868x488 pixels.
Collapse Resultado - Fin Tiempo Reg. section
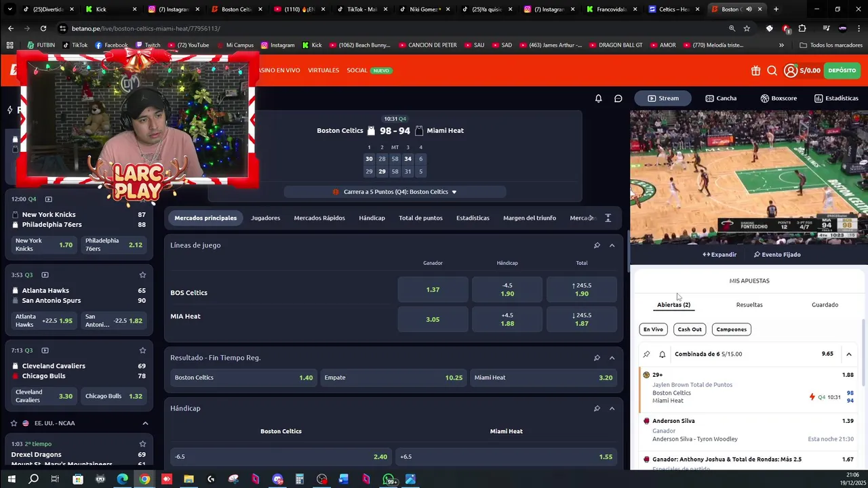click(x=612, y=358)
